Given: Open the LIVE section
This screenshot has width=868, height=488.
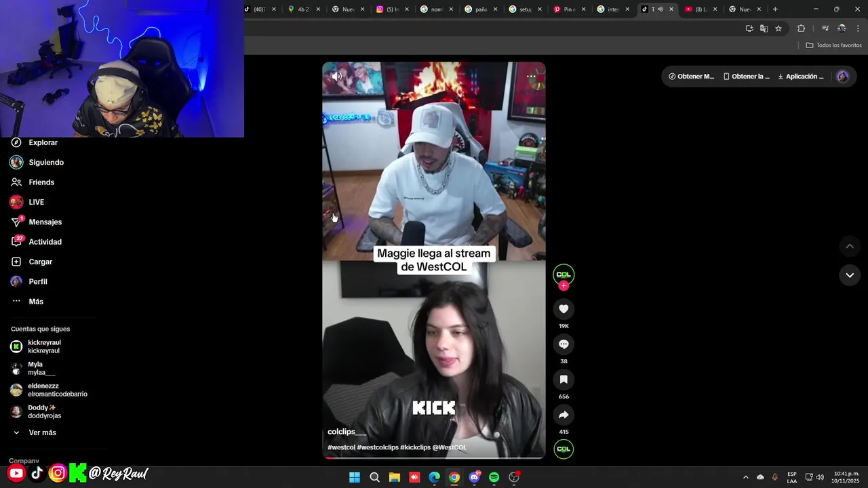Looking at the screenshot, I should point(28,202).
